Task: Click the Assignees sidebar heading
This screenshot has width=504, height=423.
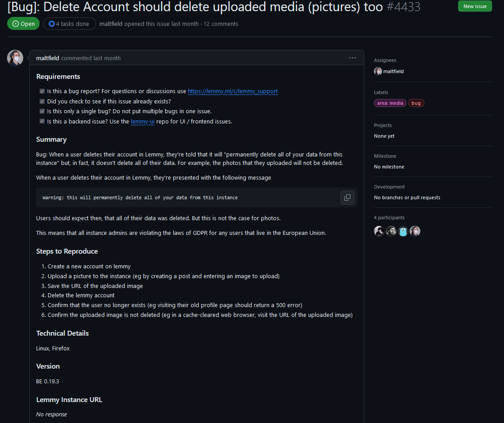Action: 385,60
